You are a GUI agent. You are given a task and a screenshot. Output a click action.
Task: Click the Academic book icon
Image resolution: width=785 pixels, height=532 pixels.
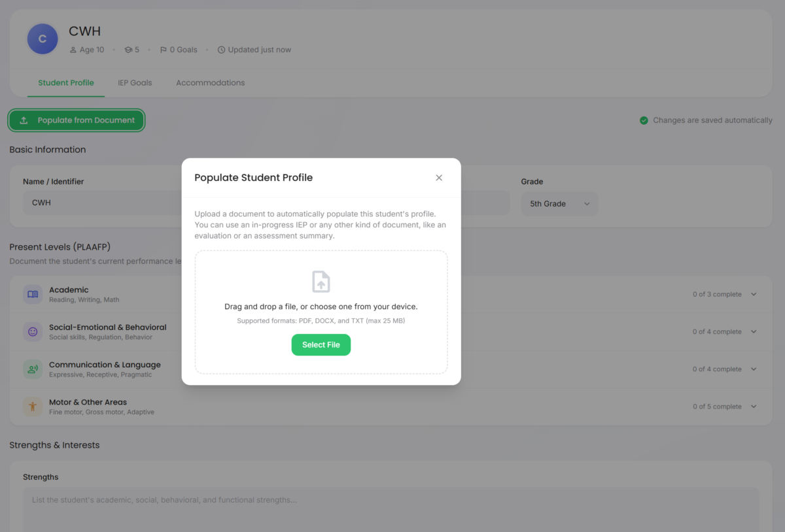click(33, 295)
